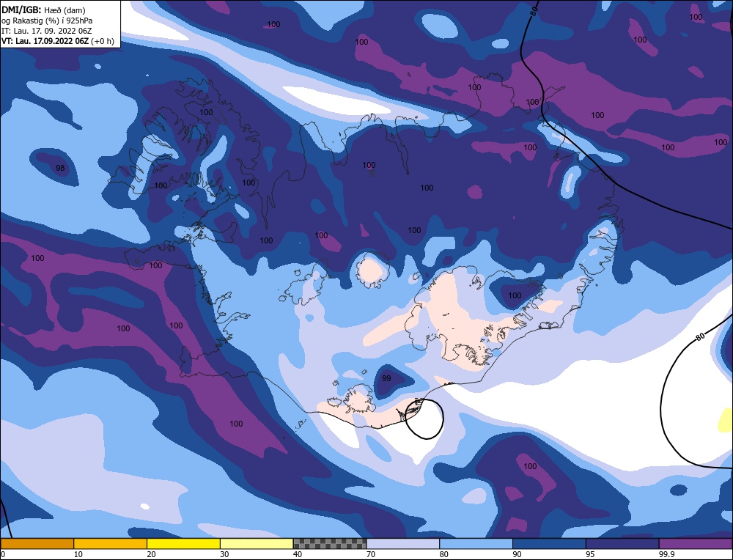Select the dark navy 95–99.9 legend swatch
Image resolution: width=733 pixels, height=560 pixels.
coord(622,543)
